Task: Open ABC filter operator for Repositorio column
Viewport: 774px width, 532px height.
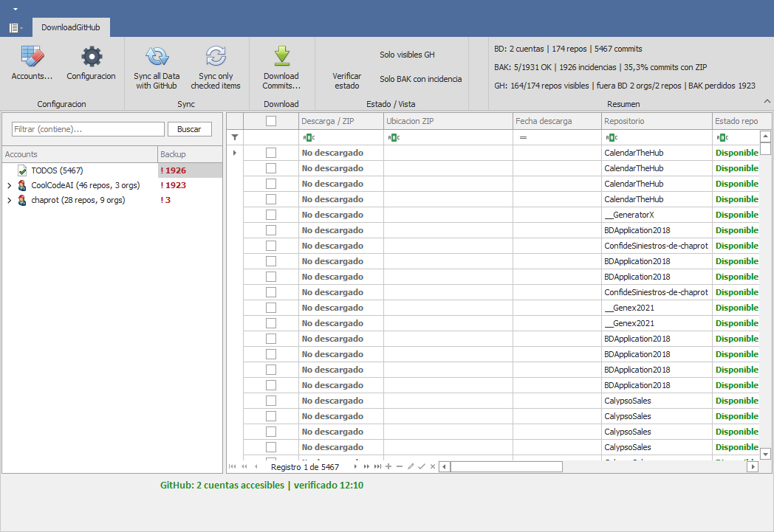Action: [612, 137]
